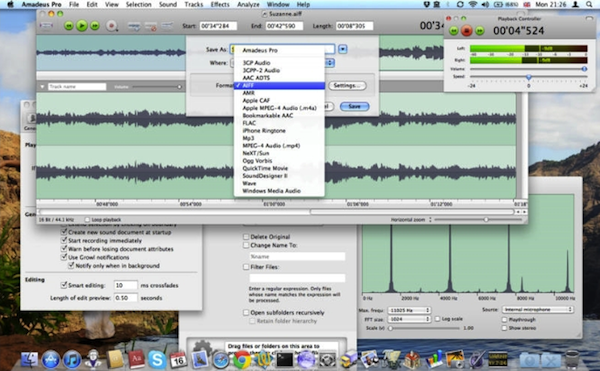
Task: Open the Tracks menu
Action: point(194,4)
